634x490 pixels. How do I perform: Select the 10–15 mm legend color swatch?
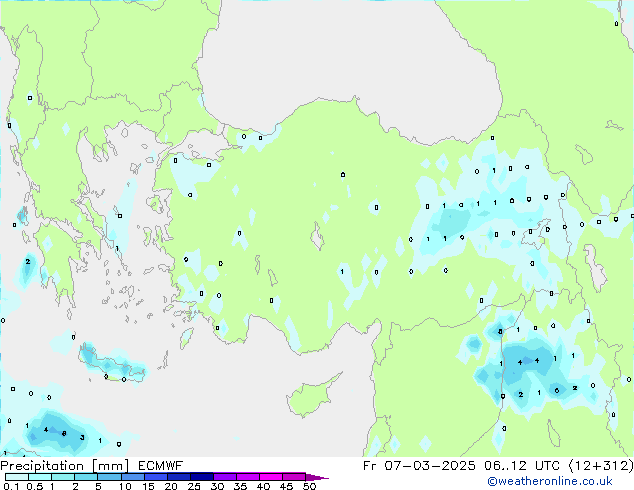tap(132, 477)
